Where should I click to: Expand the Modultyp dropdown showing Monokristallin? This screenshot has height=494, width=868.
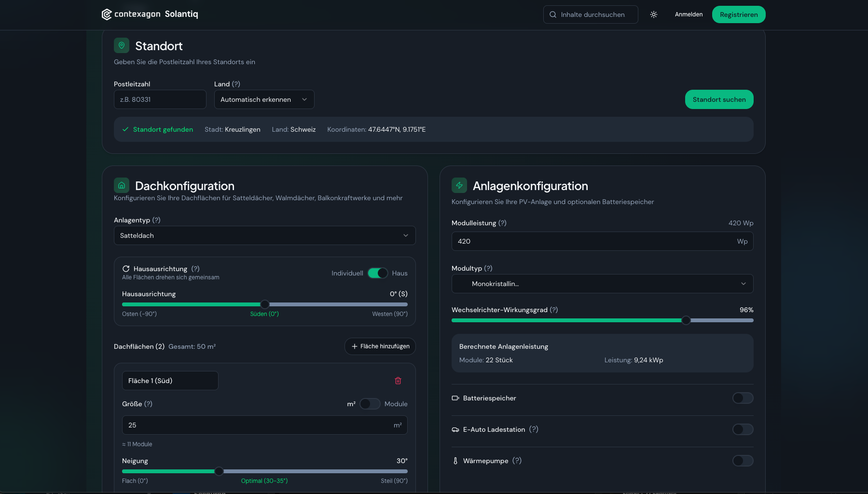pyautogui.click(x=602, y=284)
